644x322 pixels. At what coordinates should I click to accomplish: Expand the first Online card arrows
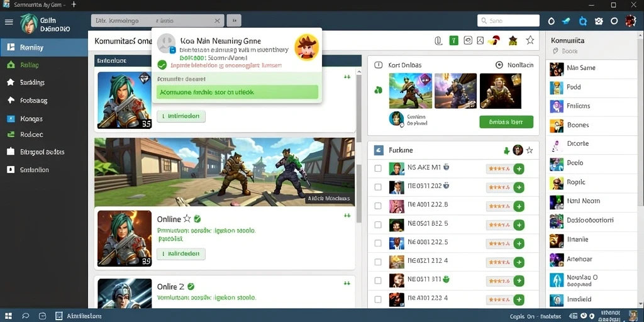(x=347, y=215)
